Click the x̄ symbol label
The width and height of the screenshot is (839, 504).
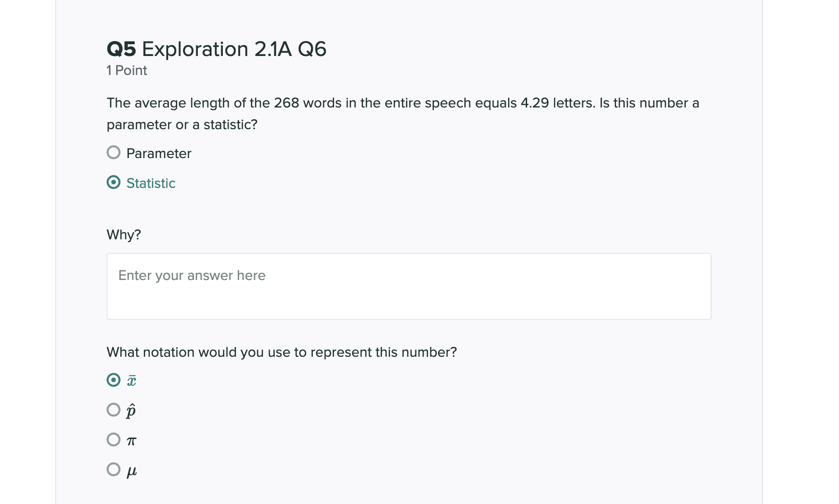(x=132, y=381)
